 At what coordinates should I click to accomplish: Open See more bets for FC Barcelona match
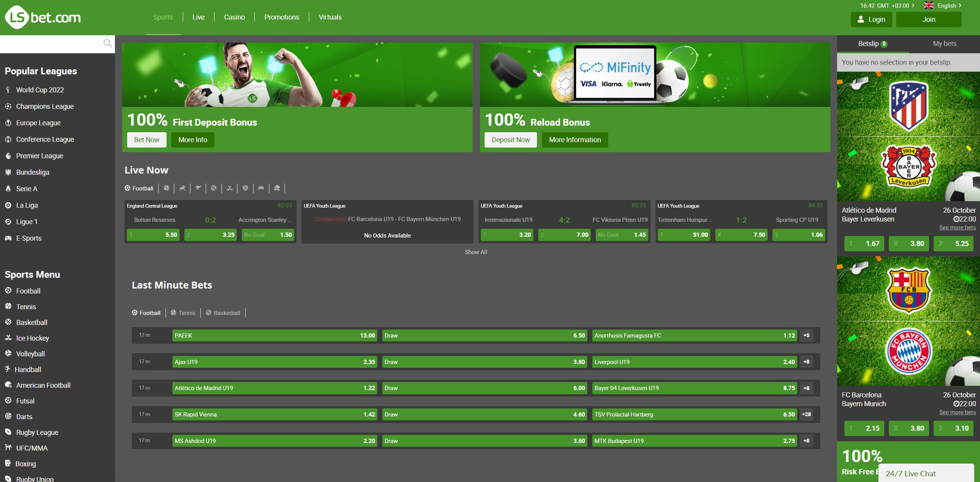click(957, 412)
